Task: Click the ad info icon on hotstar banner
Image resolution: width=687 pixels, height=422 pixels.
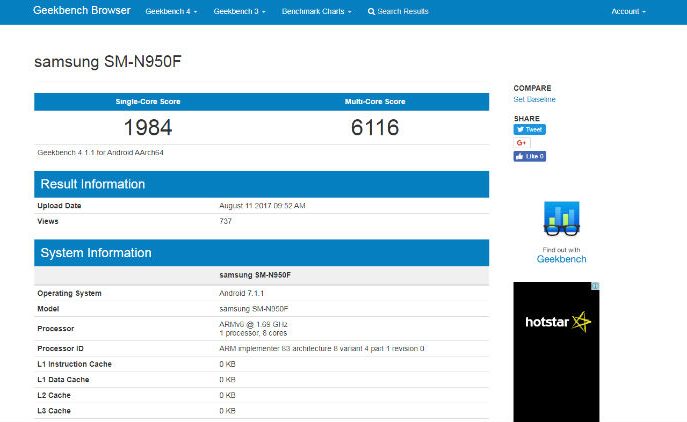Action: (x=596, y=286)
